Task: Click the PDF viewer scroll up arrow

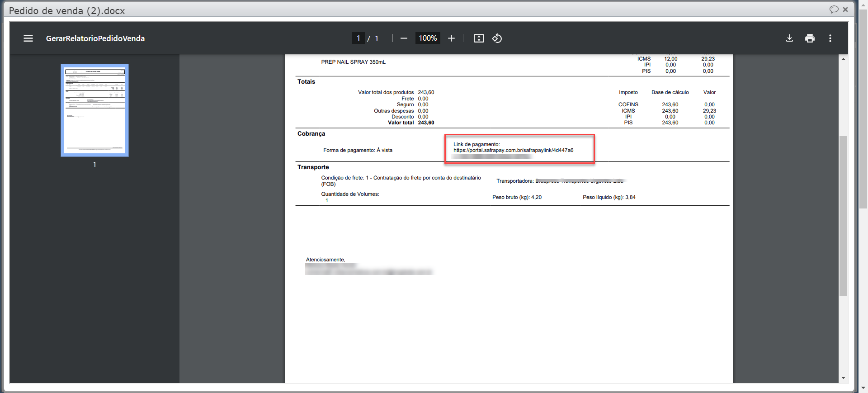Action: 843,59
